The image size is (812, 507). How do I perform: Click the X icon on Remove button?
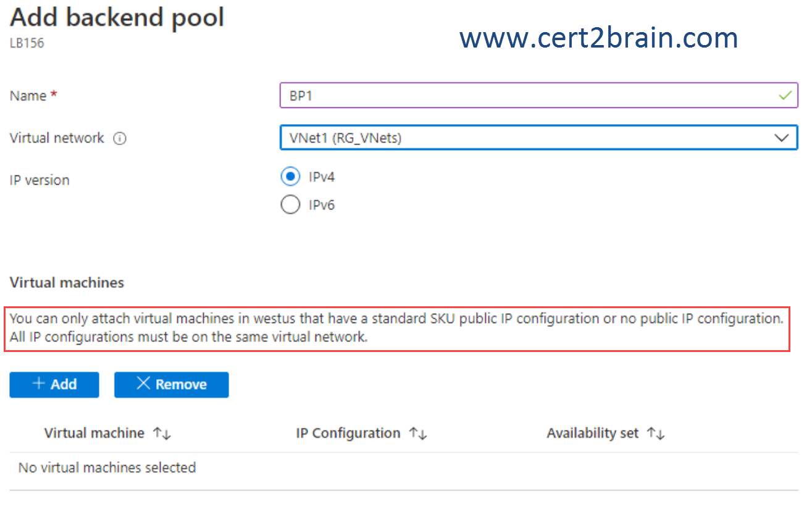pos(143,383)
